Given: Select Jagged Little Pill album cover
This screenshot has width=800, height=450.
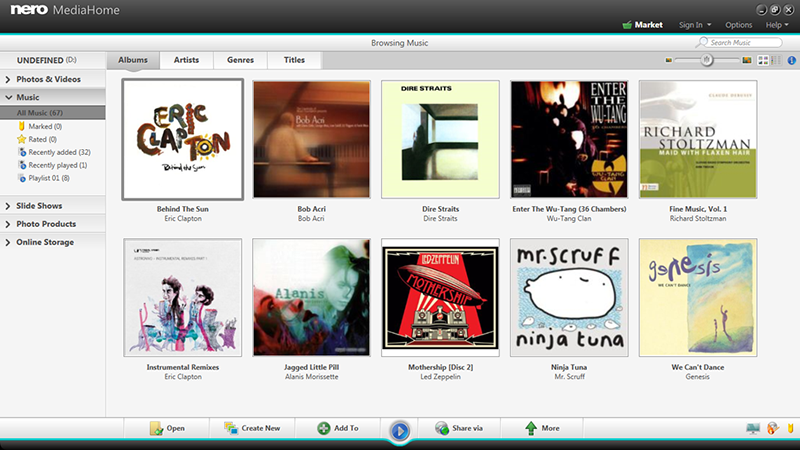Looking at the screenshot, I should click(x=311, y=297).
